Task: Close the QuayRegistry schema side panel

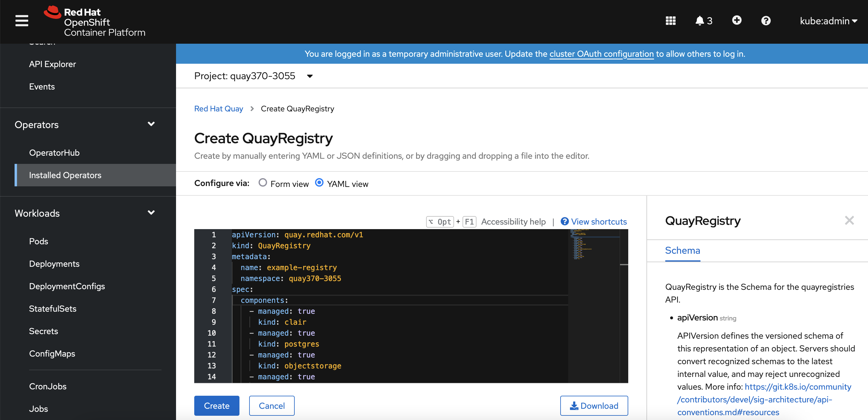Action: point(849,221)
